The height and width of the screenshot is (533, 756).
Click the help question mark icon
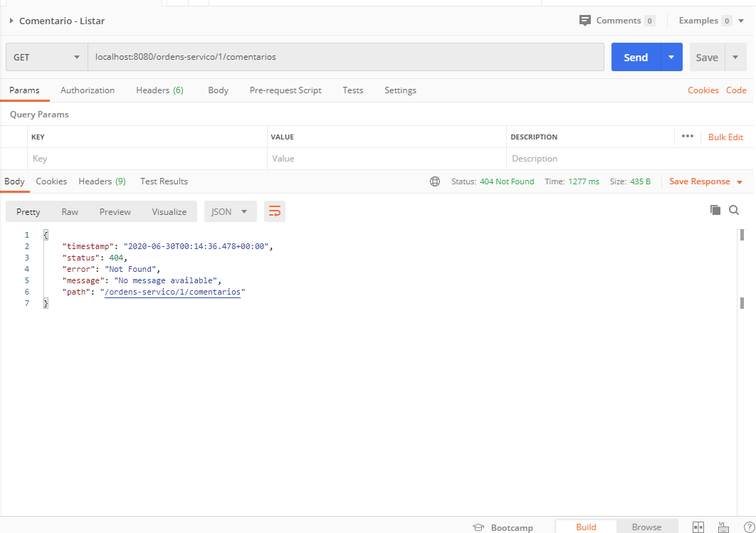(750, 527)
